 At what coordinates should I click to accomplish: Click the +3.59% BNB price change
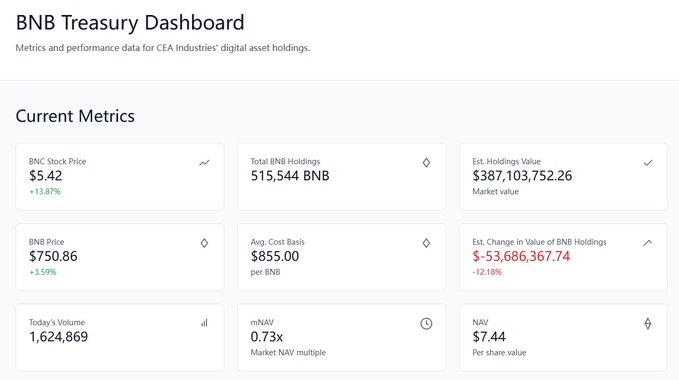[x=43, y=272]
